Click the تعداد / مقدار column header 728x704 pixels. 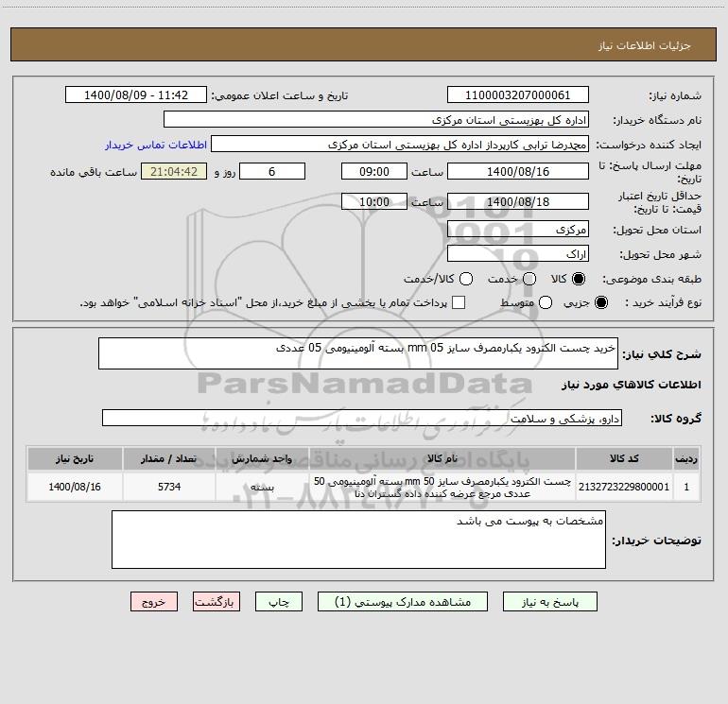[x=169, y=458]
